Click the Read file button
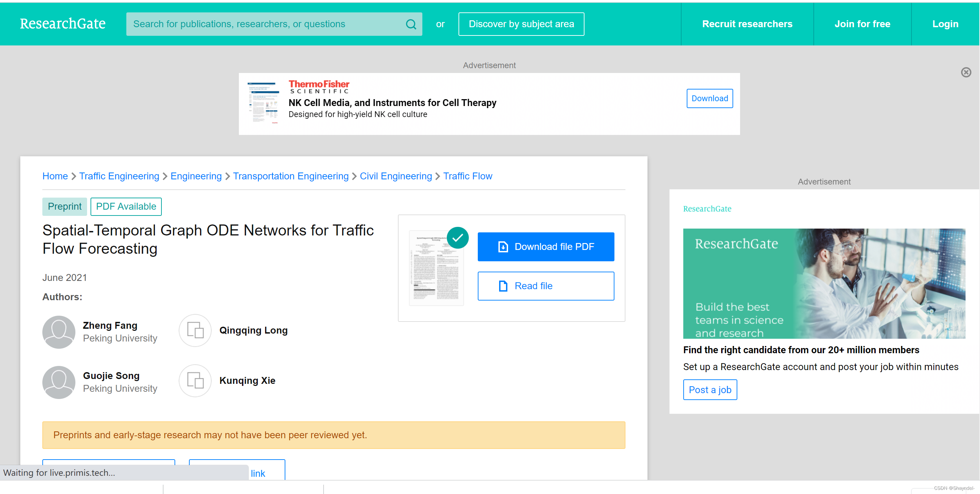This screenshot has width=980, height=494. [x=545, y=286]
